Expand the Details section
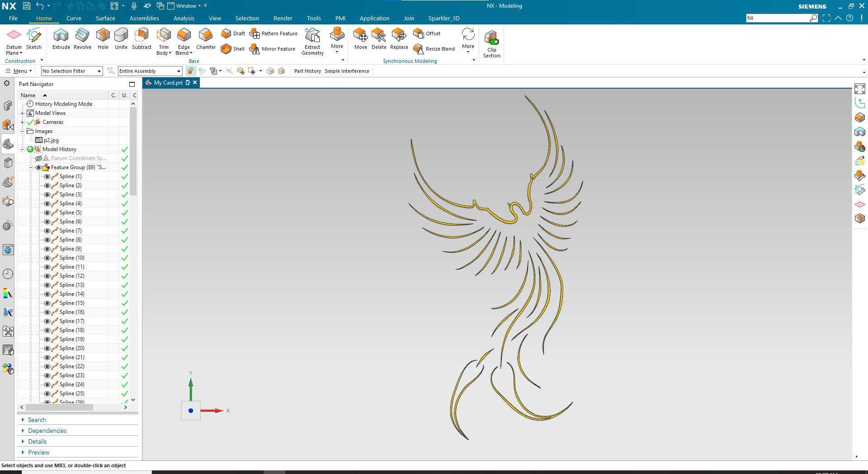 tap(37, 441)
